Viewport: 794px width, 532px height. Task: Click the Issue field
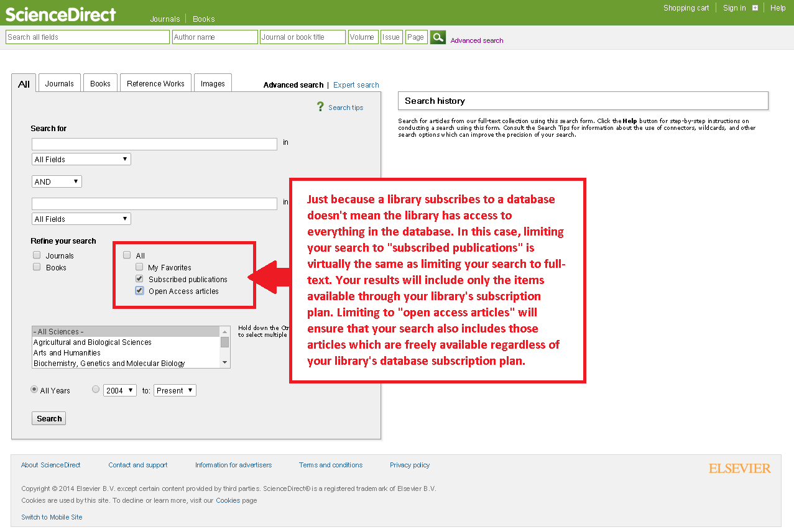(x=392, y=37)
